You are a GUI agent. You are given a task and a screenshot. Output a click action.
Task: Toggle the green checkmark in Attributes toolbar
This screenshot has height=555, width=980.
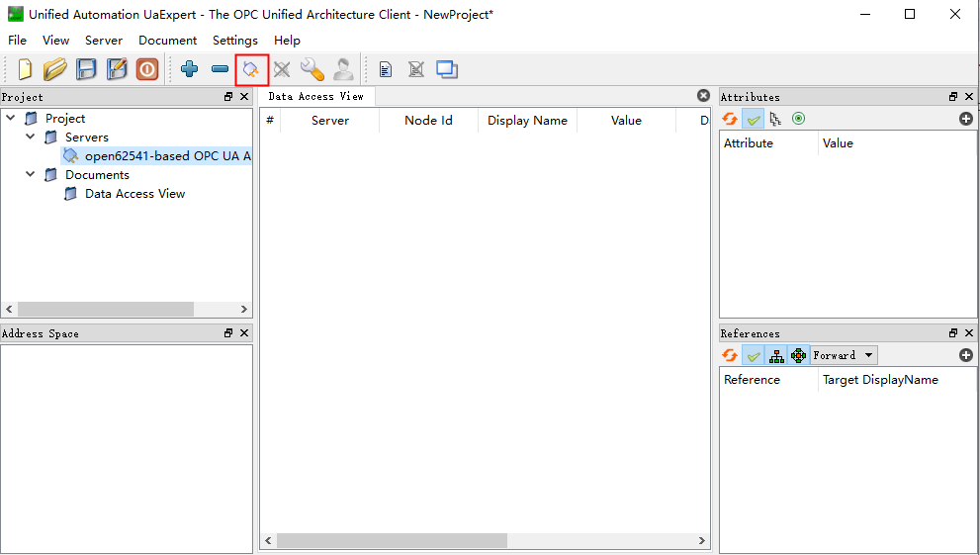pos(753,119)
